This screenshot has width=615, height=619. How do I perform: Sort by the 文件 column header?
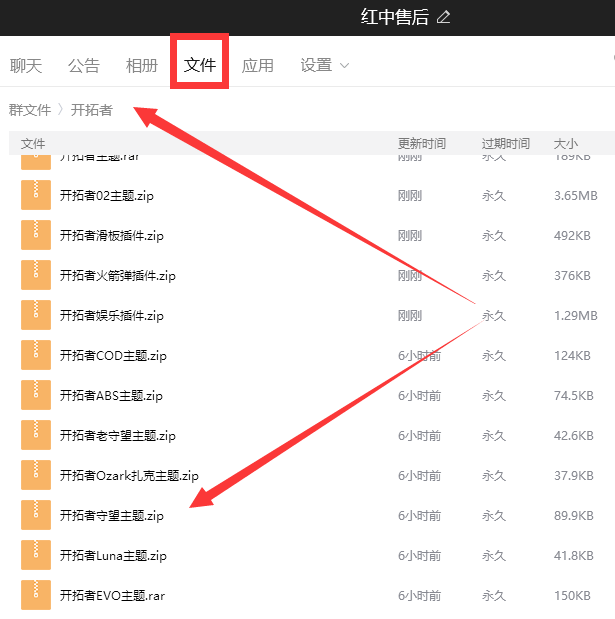[x=33, y=143]
